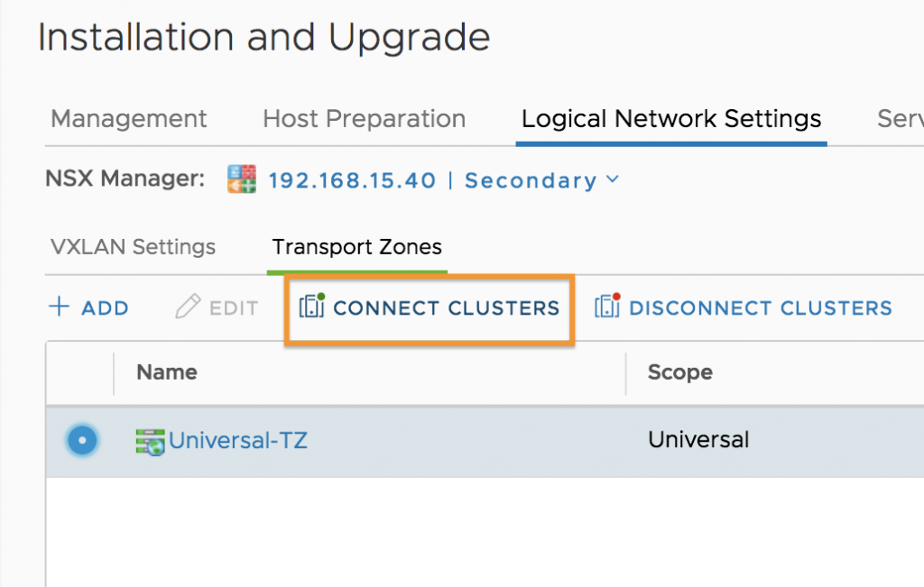Click the plus icon beside ADD
This screenshot has width=924, height=587.
click(x=59, y=307)
